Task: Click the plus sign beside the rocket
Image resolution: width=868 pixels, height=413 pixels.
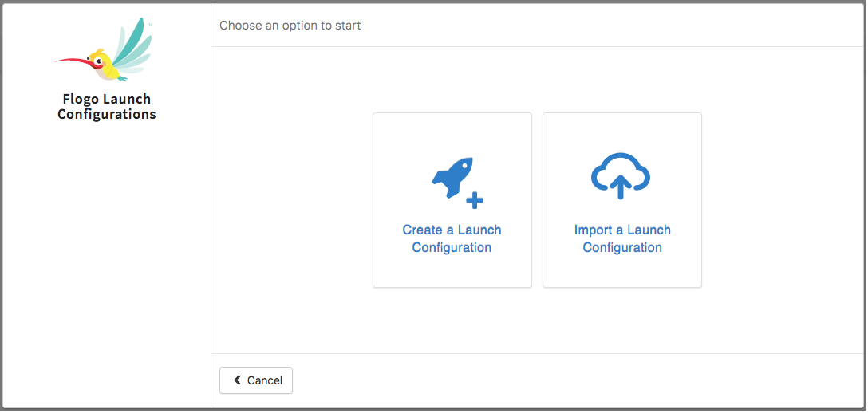Action: tap(475, 199)
